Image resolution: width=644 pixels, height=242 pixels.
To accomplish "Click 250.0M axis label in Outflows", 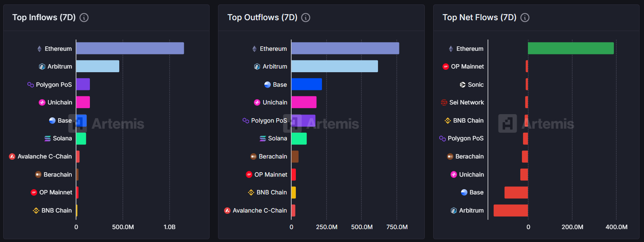I will click(327, 227).
